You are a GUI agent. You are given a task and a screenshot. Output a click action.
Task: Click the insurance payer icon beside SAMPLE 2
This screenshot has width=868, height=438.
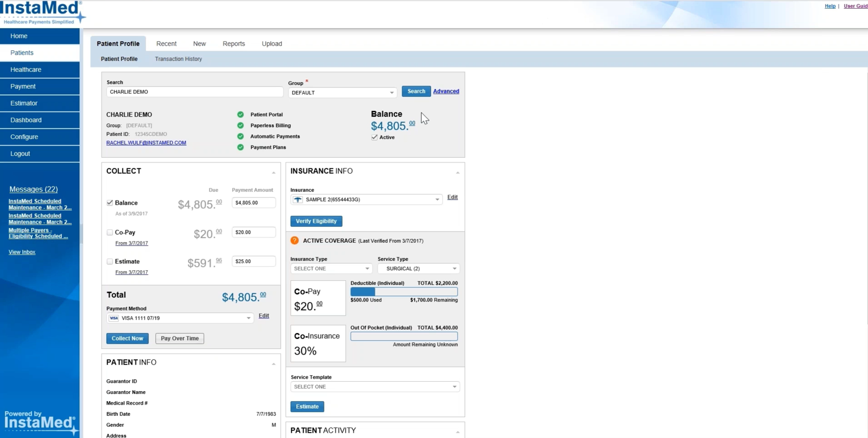(298, 200)
